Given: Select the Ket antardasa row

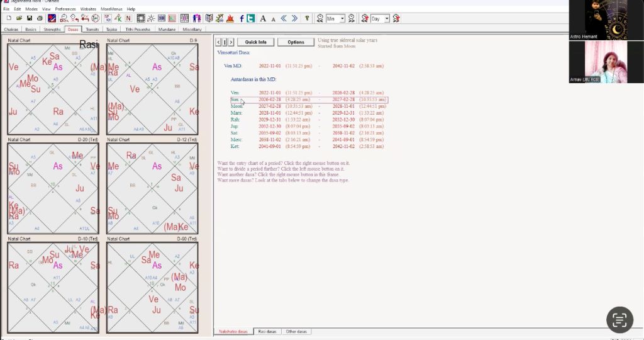Looking at the screenshot, I should click(x=307, y=146).
